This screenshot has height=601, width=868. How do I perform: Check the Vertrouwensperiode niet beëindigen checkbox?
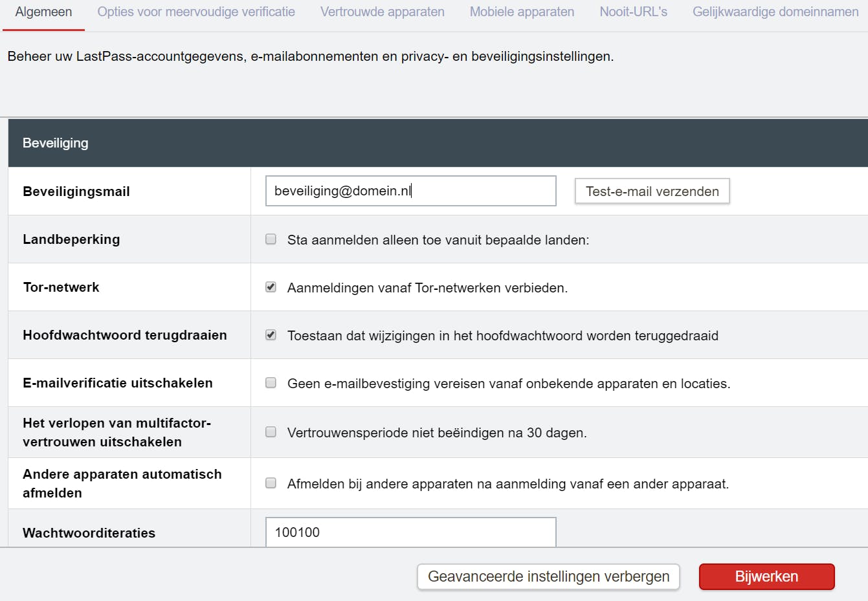pos(271,432)
